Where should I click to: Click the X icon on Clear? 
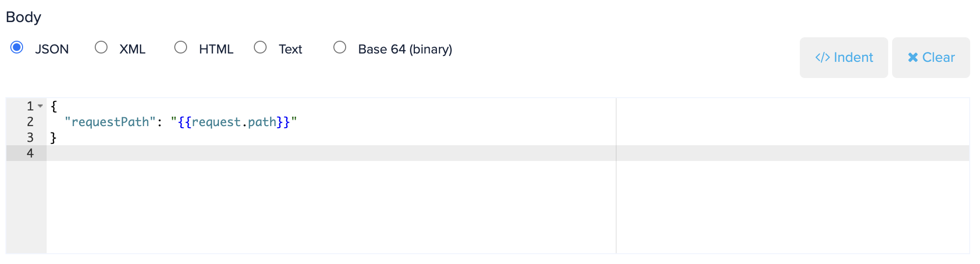pyautogui.click(x=913, y=57)
